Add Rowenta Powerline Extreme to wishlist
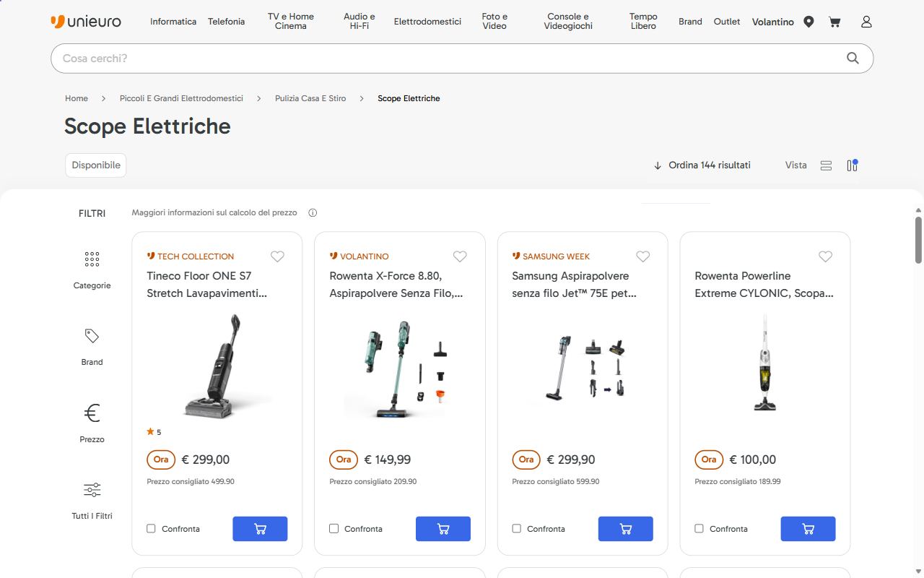Screen dimensions: 924x578 (x=826, y=256)
